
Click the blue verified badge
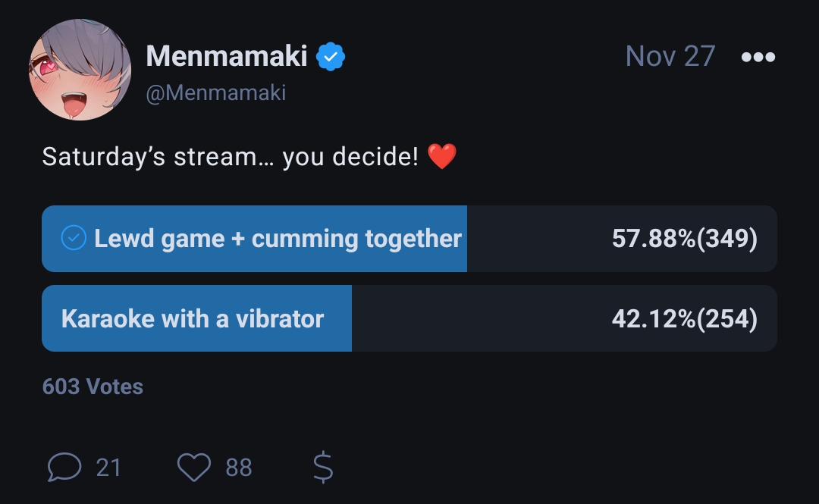[331, 56]
